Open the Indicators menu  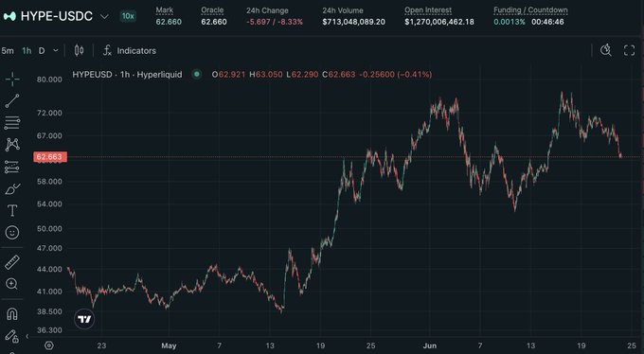130,50
